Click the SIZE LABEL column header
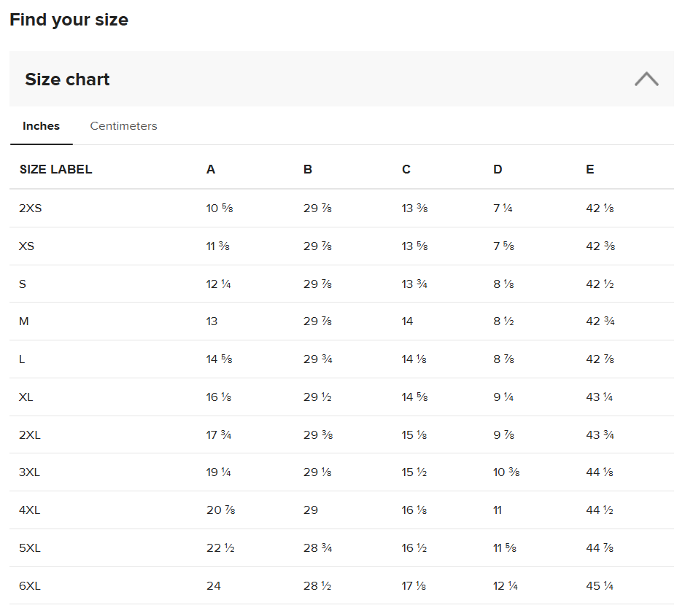This screenshot has height=616, width=685. tap(55, 170)
